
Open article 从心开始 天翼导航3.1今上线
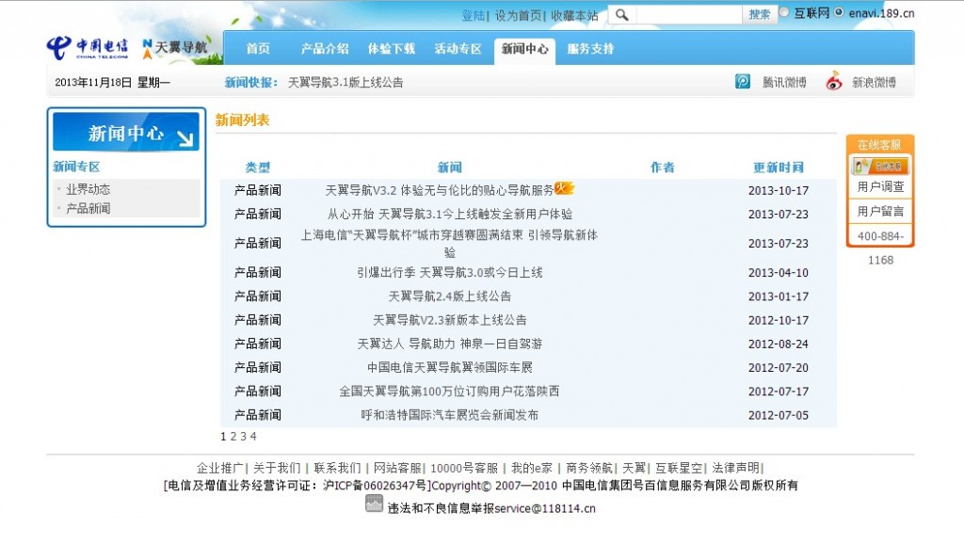(449, 214)
